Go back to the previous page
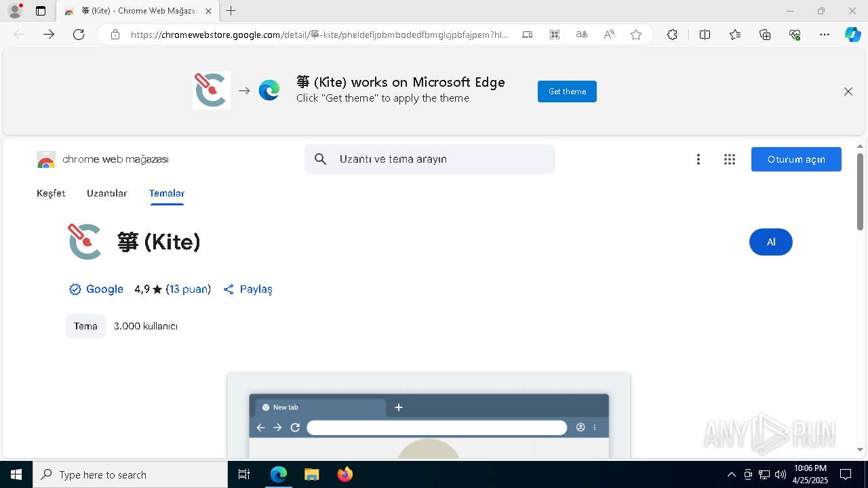 point(19,35)
